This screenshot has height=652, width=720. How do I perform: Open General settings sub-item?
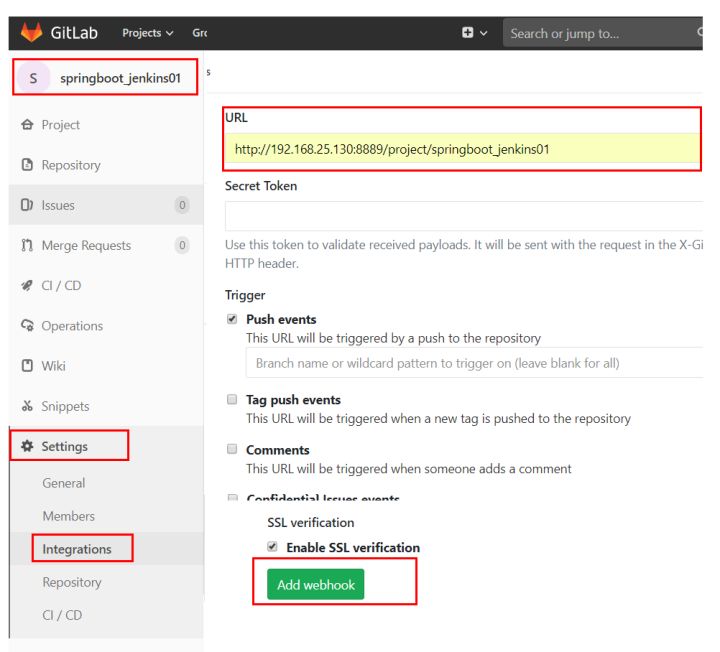[63, 483]
